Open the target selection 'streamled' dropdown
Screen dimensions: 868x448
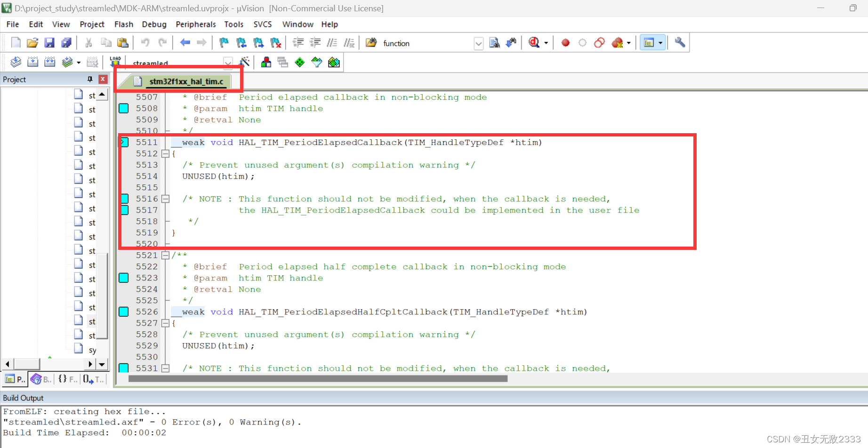point(228,63)
